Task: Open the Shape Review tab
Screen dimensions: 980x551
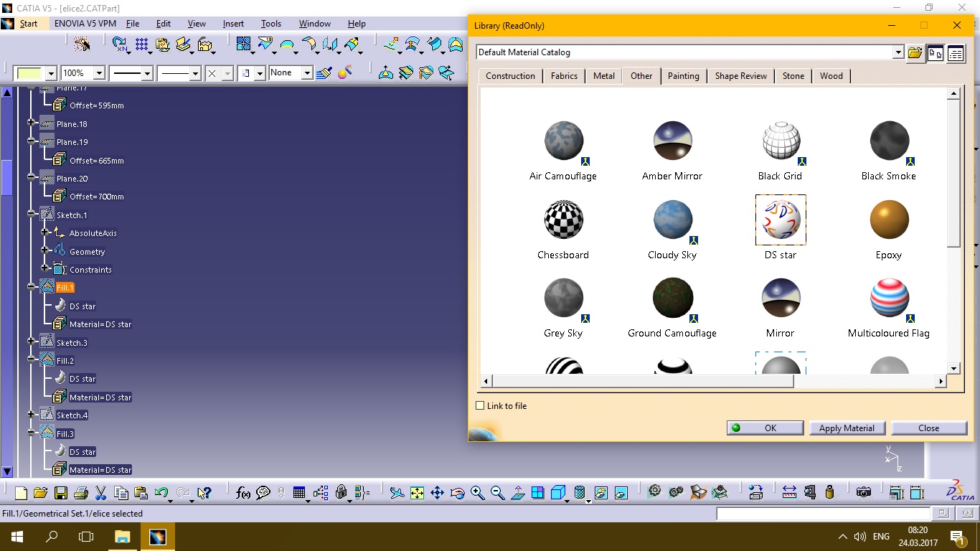Action: [740, 75]
